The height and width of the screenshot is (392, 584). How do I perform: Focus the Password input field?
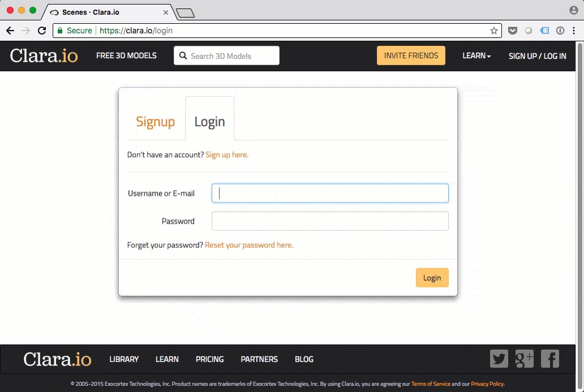[330, 221]
